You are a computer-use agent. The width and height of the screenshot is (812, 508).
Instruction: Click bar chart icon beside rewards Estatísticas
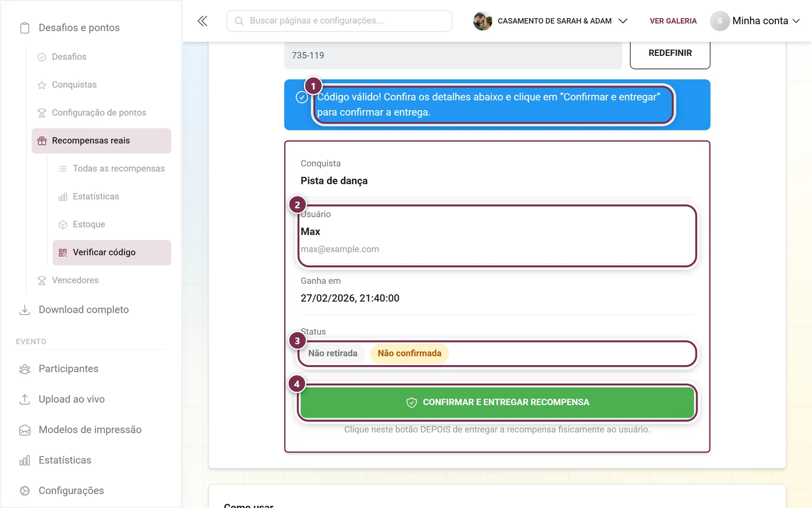point(63,196)
